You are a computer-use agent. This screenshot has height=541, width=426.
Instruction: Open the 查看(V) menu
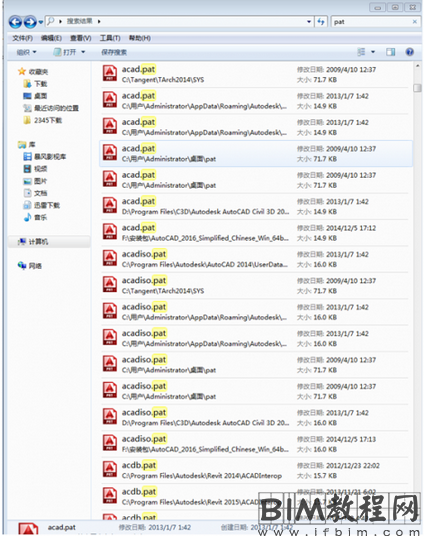pos(80,38)
